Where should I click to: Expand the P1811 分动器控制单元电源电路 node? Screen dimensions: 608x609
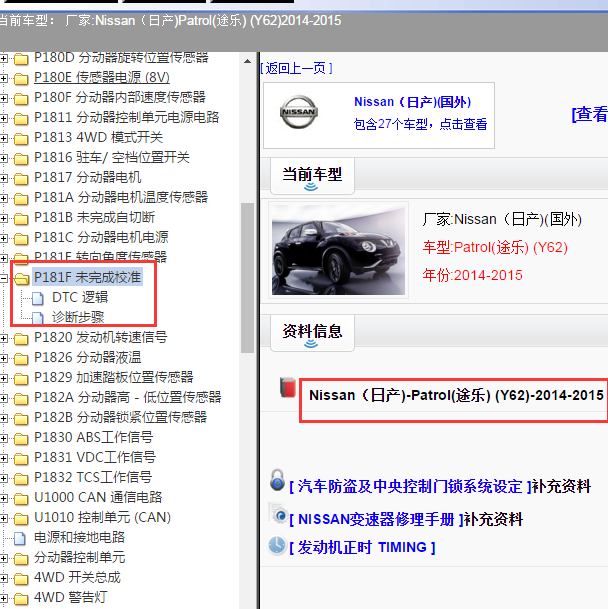3,118
